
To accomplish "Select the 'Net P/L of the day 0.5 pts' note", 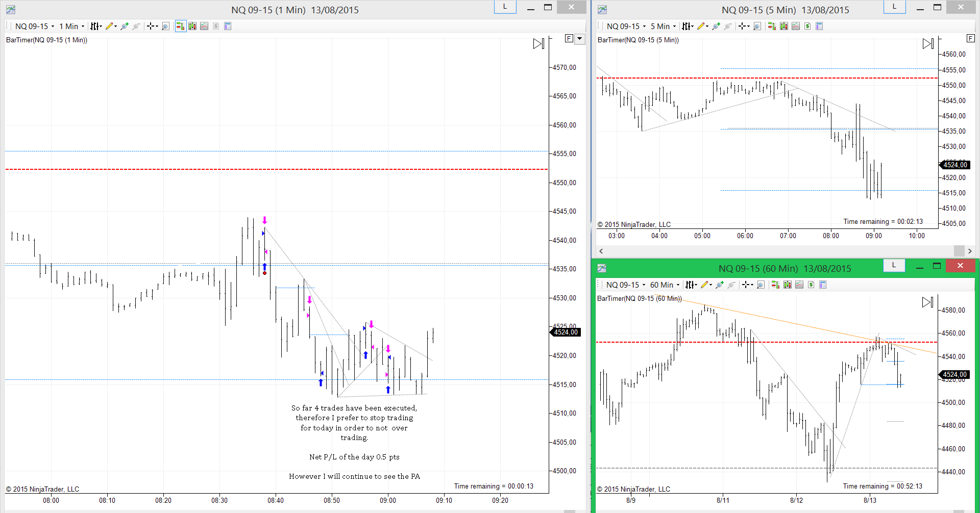I will [x=354, y=457].
